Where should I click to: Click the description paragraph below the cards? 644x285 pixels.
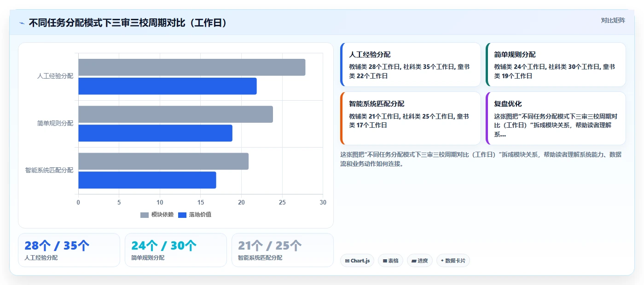(x=481, y=159)
